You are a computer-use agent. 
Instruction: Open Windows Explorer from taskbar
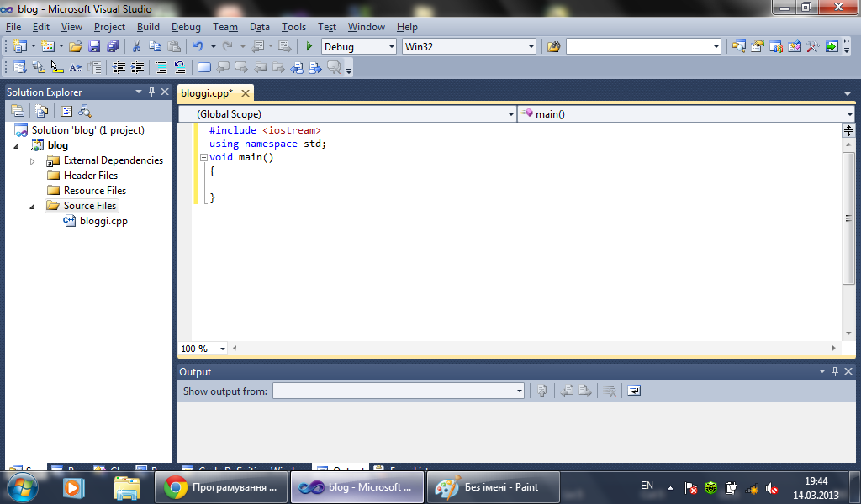(127, 487)
